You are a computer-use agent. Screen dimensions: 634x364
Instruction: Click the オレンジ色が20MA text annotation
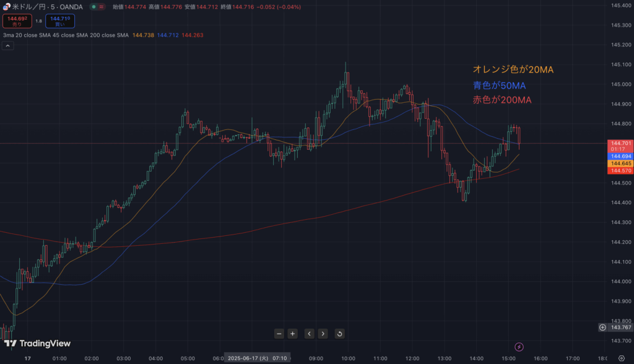click(x=513, y=69)
